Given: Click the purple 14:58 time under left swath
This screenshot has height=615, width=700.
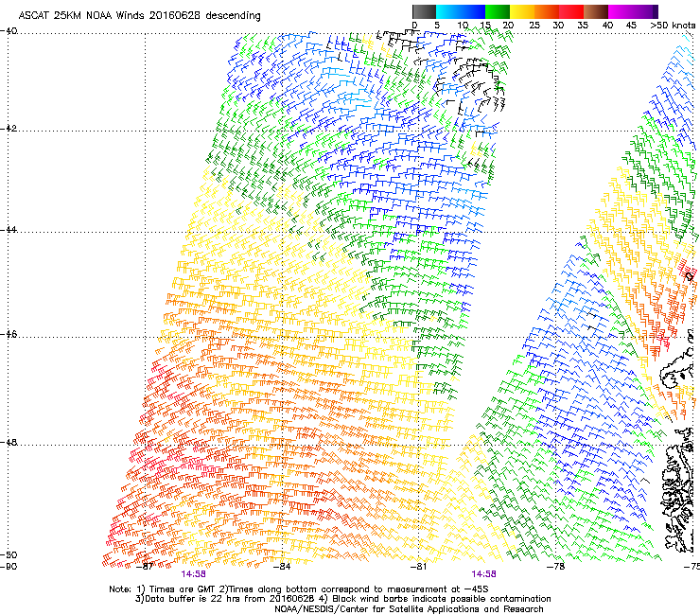Looking at the screenshot, I should (193, 574).
